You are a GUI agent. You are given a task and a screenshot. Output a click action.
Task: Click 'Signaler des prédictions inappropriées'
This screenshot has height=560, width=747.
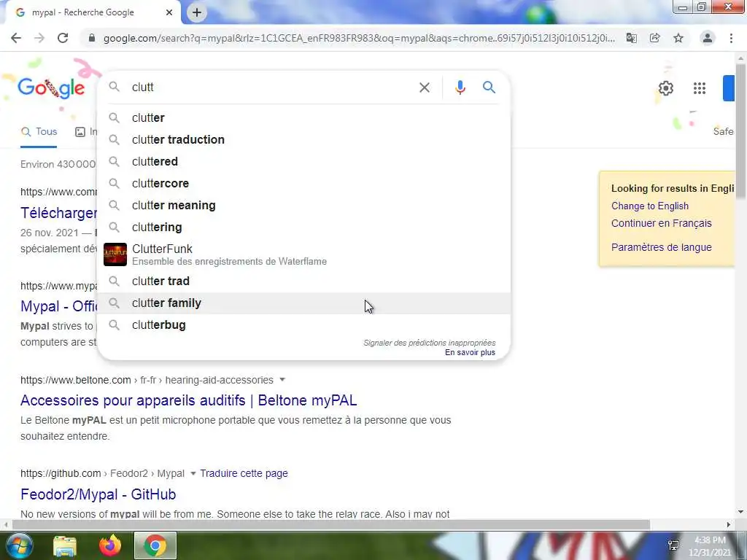coord(429,343)
